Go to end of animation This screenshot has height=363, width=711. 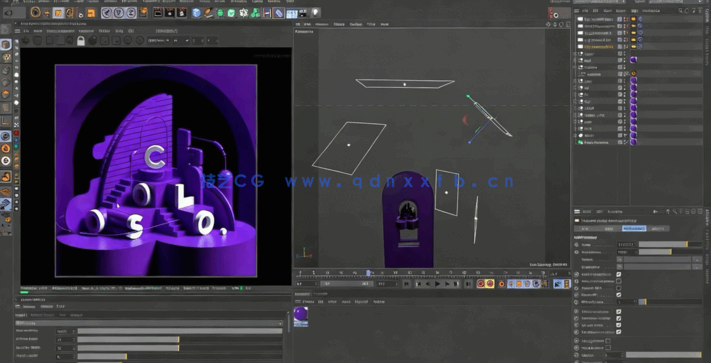tap(468, 284)
